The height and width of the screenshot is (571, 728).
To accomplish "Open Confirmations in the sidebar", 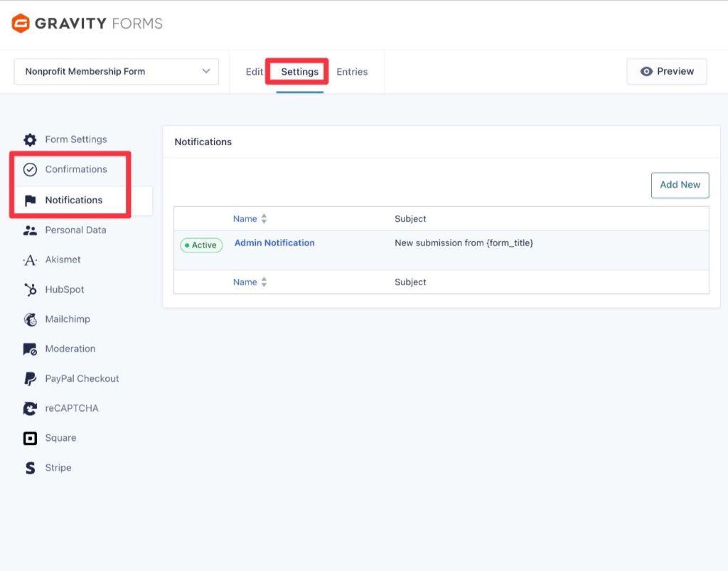I will (x=76, y=169).
